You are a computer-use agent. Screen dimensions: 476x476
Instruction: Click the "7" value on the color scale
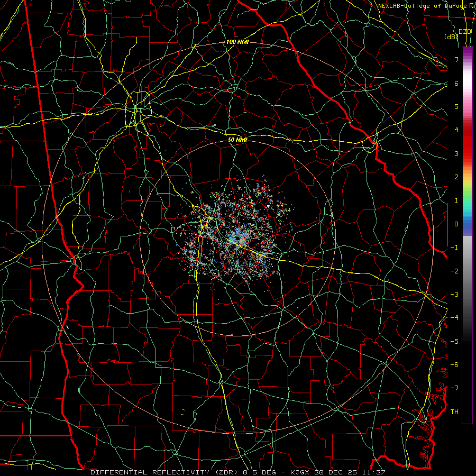(x=456, y=59)
